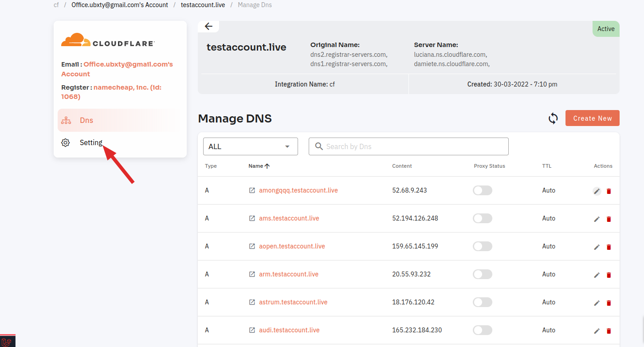Open astrum.testaccount.live link

click(x=293, y=302)
